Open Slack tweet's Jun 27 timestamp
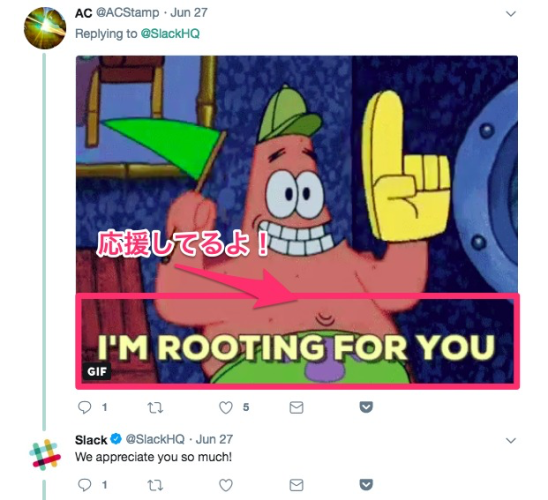This screenshot has height=500, width=548. pyautogui.click(x=214, y=439)
